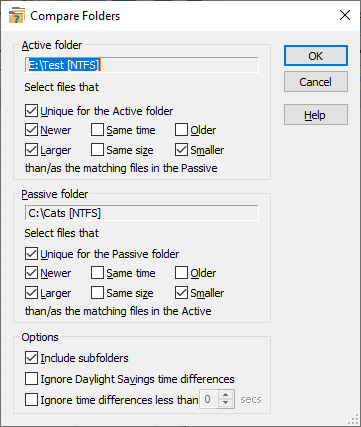Click the Active folder path field
Viewport: 361px width, 427px height.
[142, 65]
